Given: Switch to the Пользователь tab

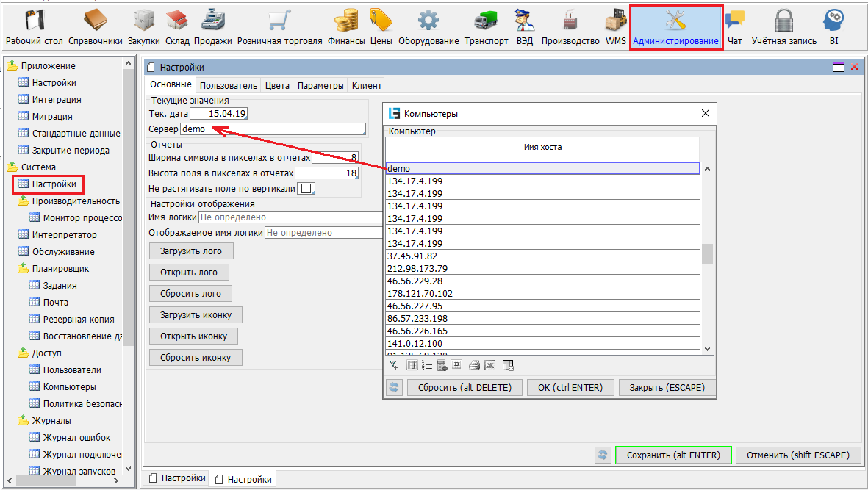Looking at the screenshot, I should [228, 86].
